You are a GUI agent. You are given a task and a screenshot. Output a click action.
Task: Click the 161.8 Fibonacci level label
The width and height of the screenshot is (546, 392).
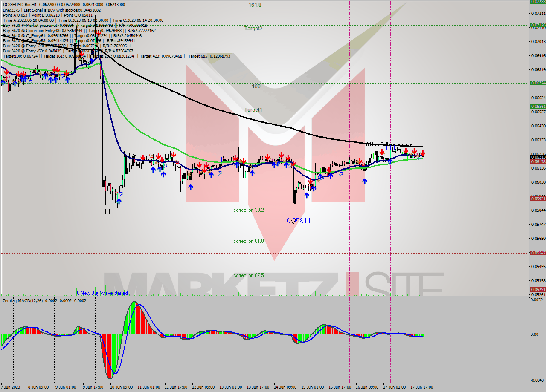pyautogui.click(x=255, y=5)
